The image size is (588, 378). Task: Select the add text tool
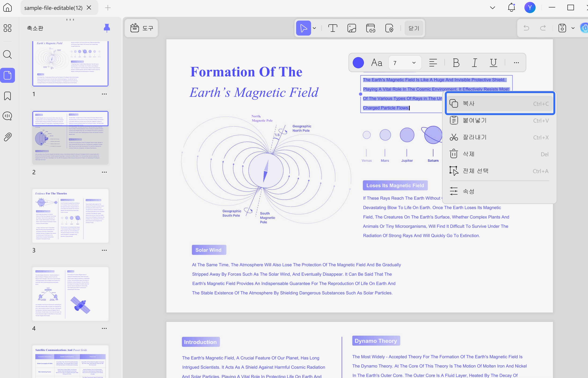(333, 28)
